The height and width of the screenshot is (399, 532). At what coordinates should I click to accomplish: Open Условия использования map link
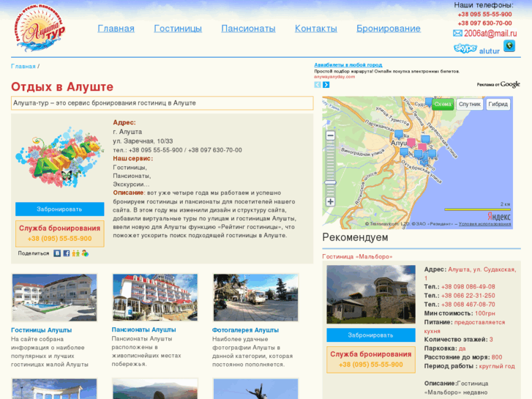(x=484, y=224)
